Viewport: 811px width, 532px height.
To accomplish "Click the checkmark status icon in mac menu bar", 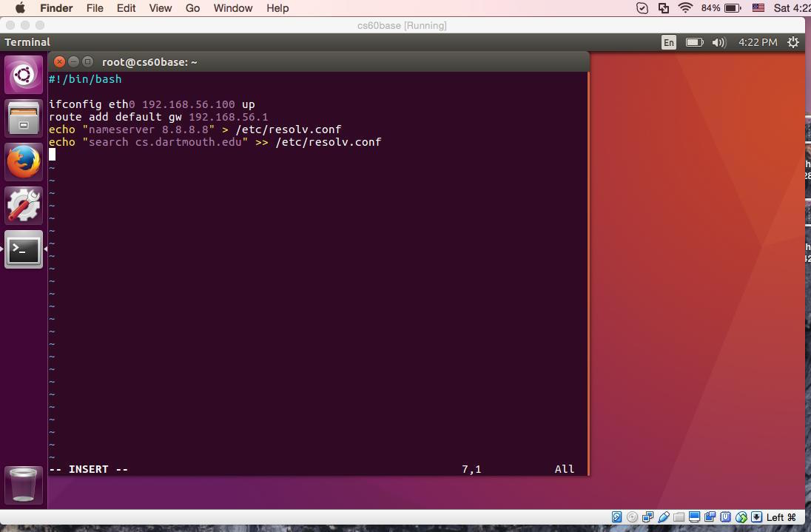I will click(642, 8).
